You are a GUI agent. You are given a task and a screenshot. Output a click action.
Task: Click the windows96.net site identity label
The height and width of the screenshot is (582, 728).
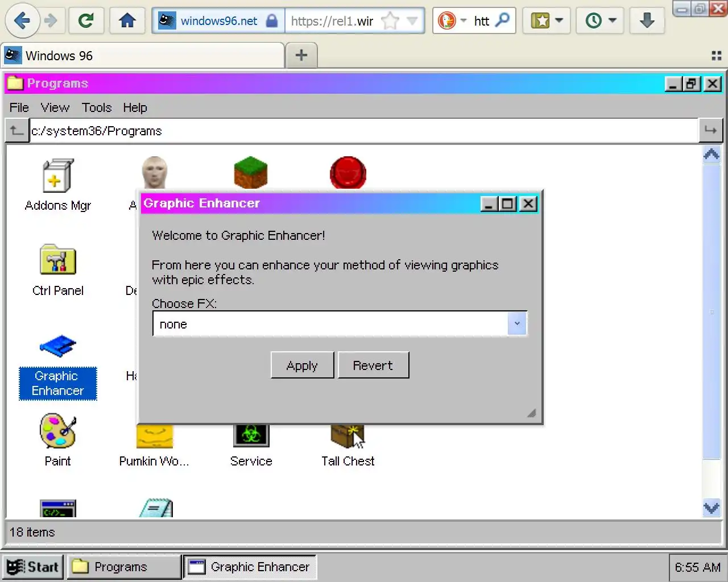coord(219,21)
